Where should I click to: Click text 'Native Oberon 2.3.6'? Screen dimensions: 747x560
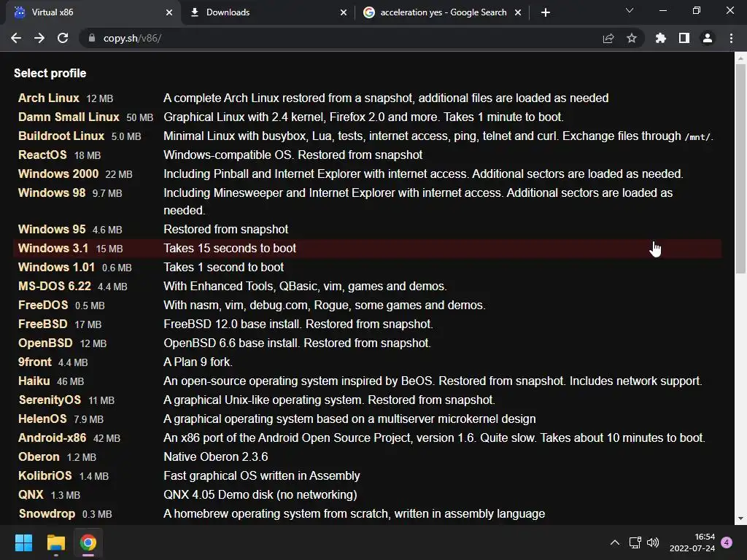[x=216, y=457]
